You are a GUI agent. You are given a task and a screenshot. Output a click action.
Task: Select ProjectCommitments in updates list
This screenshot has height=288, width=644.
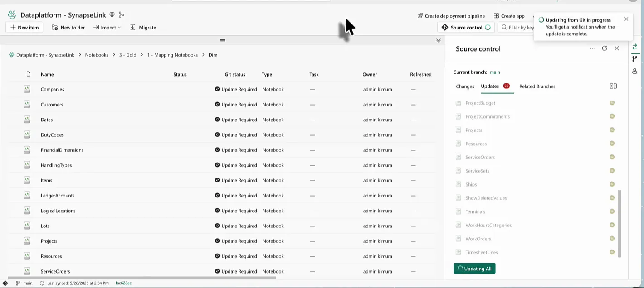pos(488,116)
